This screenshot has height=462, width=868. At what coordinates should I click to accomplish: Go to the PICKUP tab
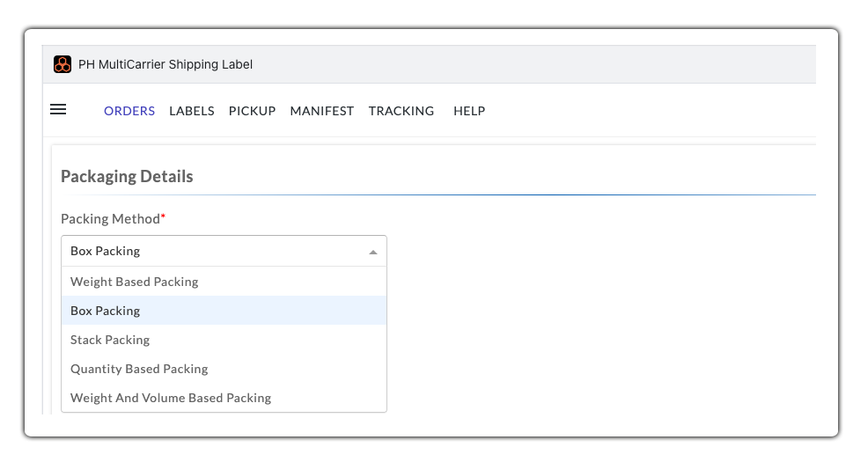(x=252, y=111)
